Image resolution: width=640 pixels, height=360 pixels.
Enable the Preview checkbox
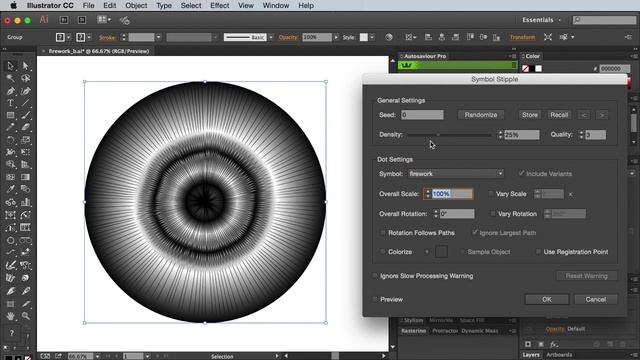coord(375,299)
